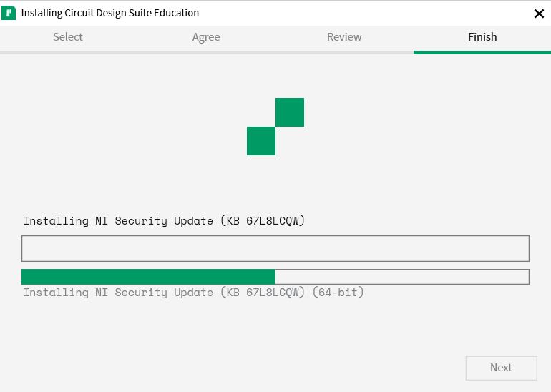This screenshot has width=551, height=392.
Task: Click the empty upper progress bar
Action: [275, 249]
